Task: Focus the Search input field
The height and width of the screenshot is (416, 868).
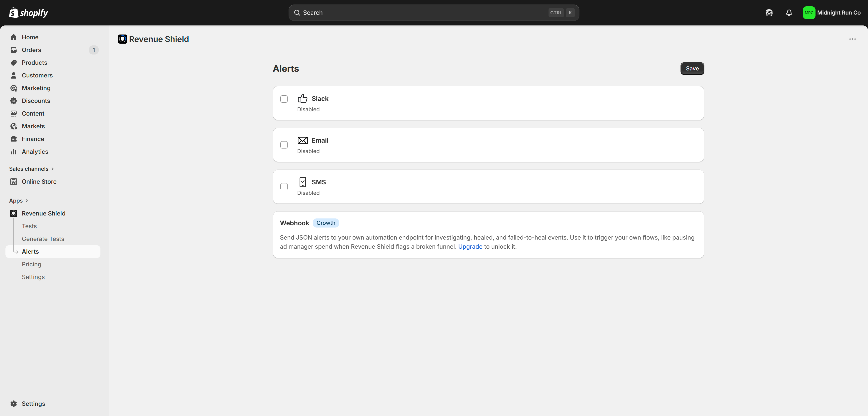Action: pos(434,13)
